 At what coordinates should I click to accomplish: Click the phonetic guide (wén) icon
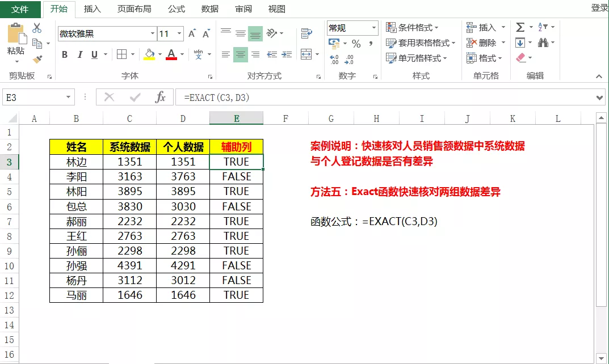pos(199,54)
